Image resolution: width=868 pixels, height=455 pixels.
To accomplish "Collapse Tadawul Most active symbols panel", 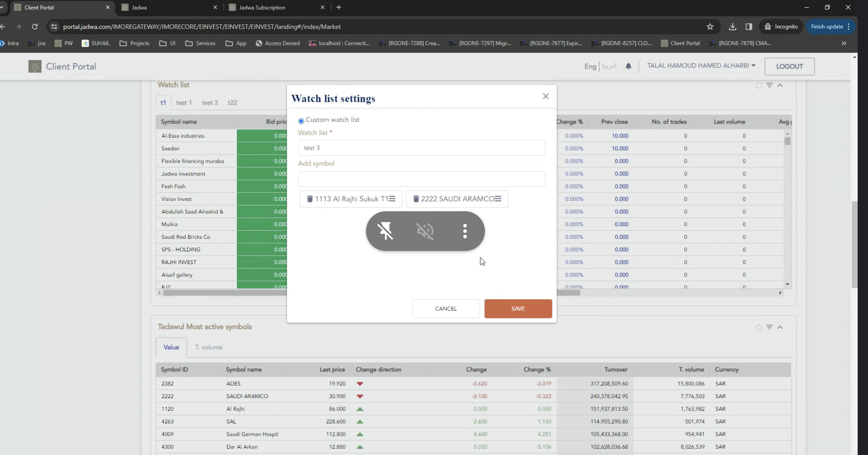I will [x=780, y=327].
